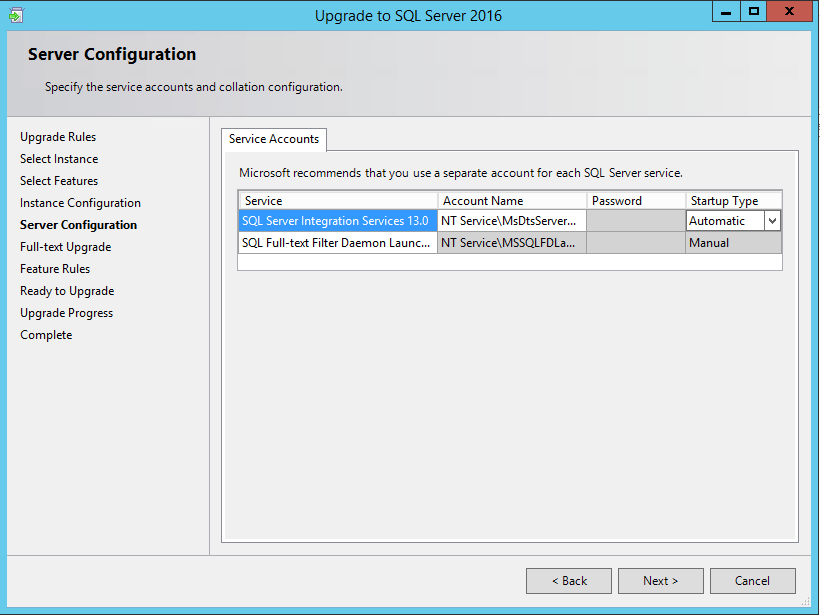The image size is (820, 615).
Task: Click the Back button
Action: tap(568, 580)
